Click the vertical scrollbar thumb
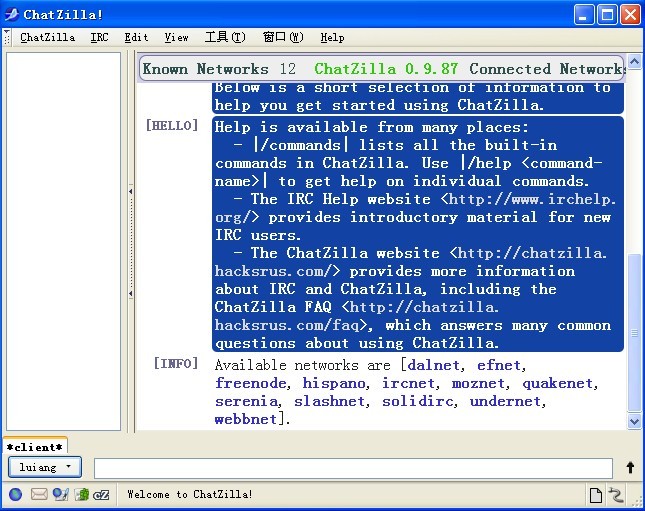This screenshot has height=511, width=645. pos(634,333)
